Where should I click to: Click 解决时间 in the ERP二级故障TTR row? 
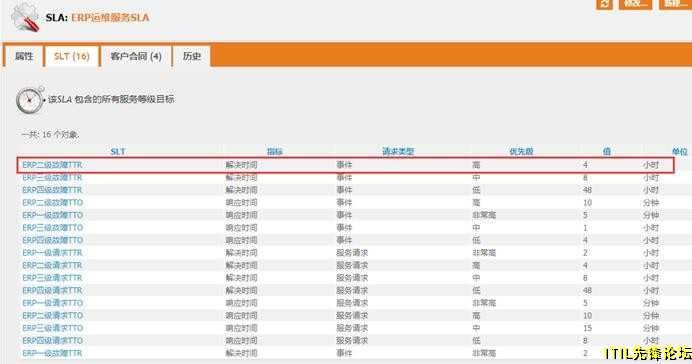(241, 165)
